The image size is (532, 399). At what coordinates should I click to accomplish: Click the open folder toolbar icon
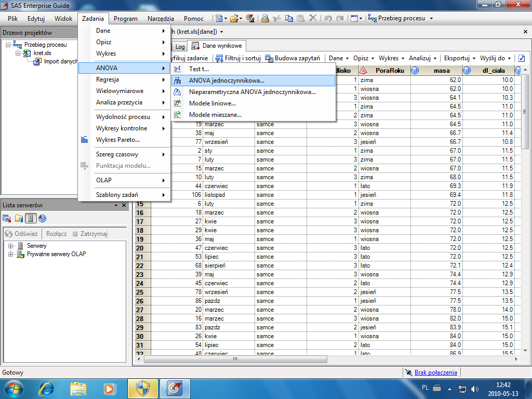coord(234,18)
